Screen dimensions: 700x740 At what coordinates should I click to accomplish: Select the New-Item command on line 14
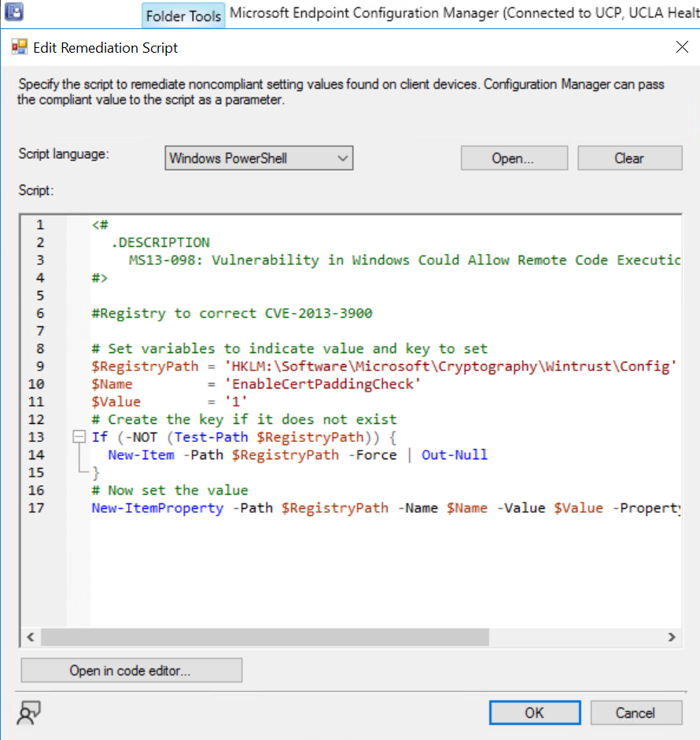click(x=142, y=455)
